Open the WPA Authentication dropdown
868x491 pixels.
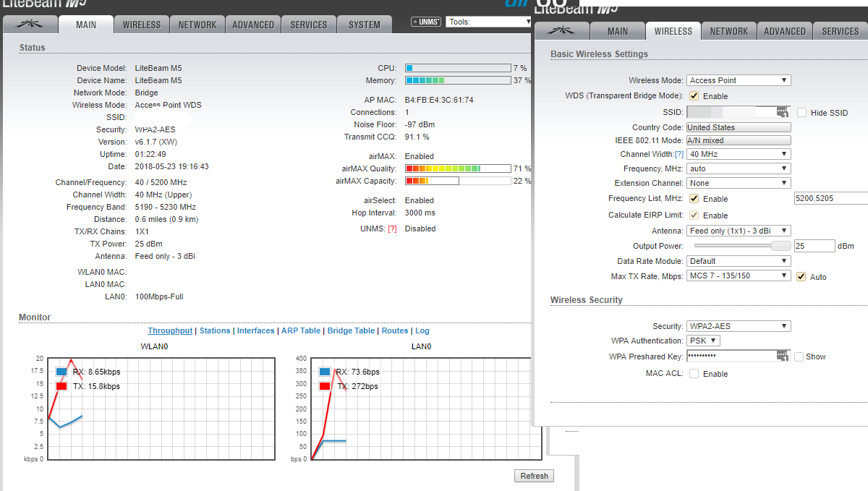(x=703, y=341)
